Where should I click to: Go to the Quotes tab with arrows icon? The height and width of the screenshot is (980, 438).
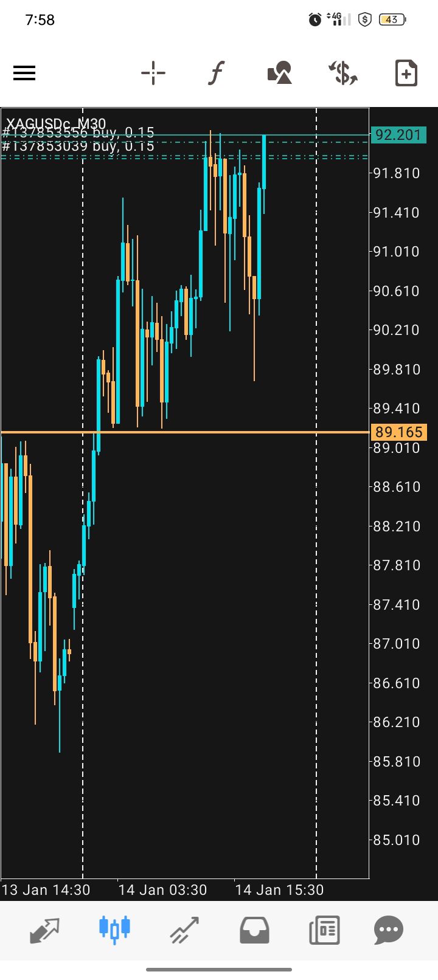click(x=45, y=930)
